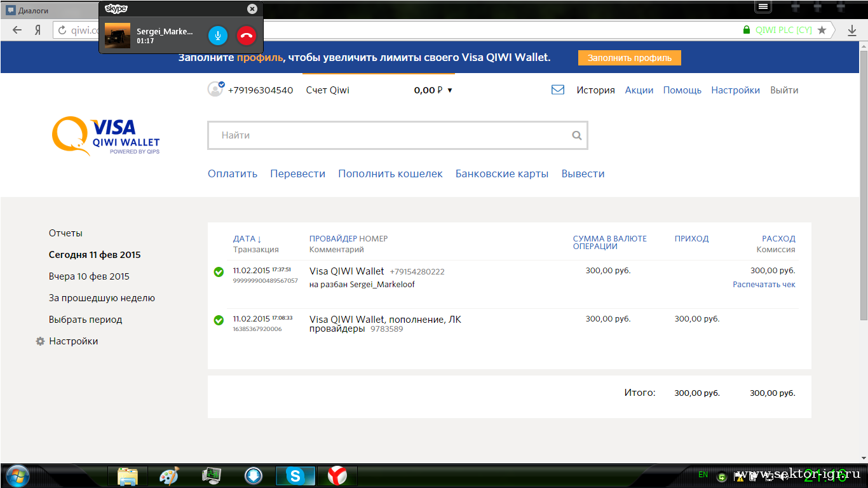Screen dimensions: 868x488
Task: Select Сегодня 11 фев 2015 filter
Action: 95,255
